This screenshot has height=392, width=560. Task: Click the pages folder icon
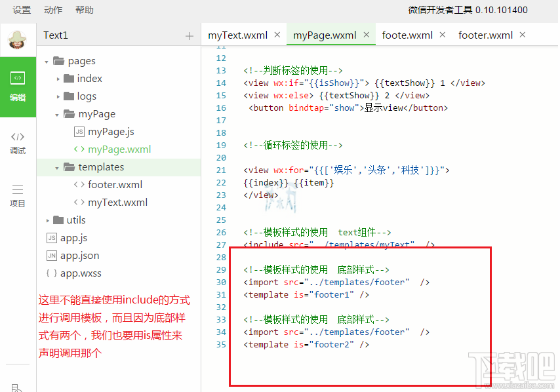(x=58, y=61)
